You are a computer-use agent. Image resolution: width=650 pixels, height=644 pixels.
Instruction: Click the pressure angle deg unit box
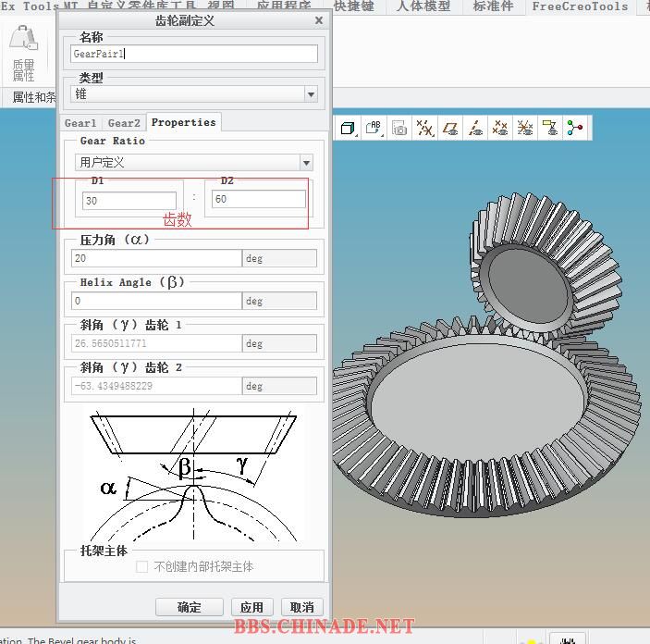280,258
